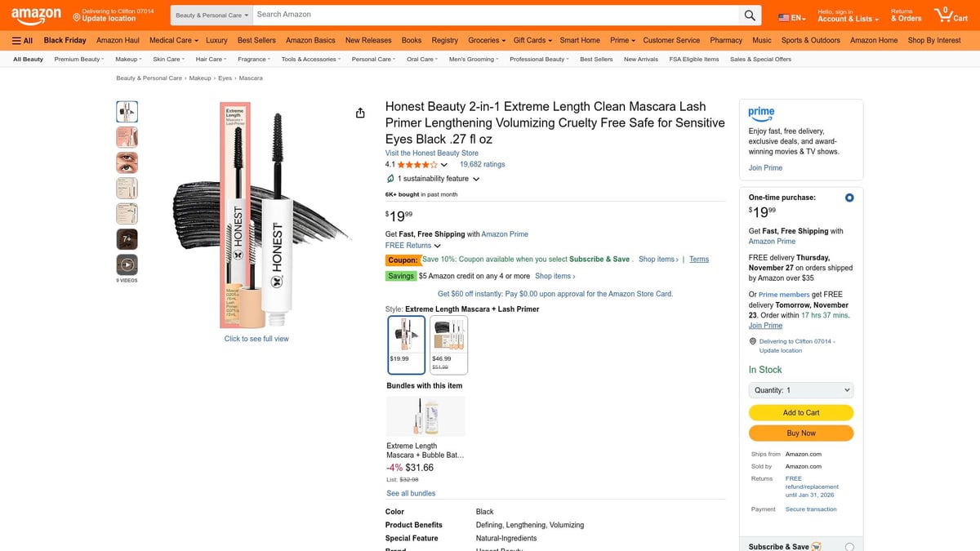This screenshot has width=980, height=551.
Task: Select the Subscribe & Save radio button
Action: click(x=849, y=546)
